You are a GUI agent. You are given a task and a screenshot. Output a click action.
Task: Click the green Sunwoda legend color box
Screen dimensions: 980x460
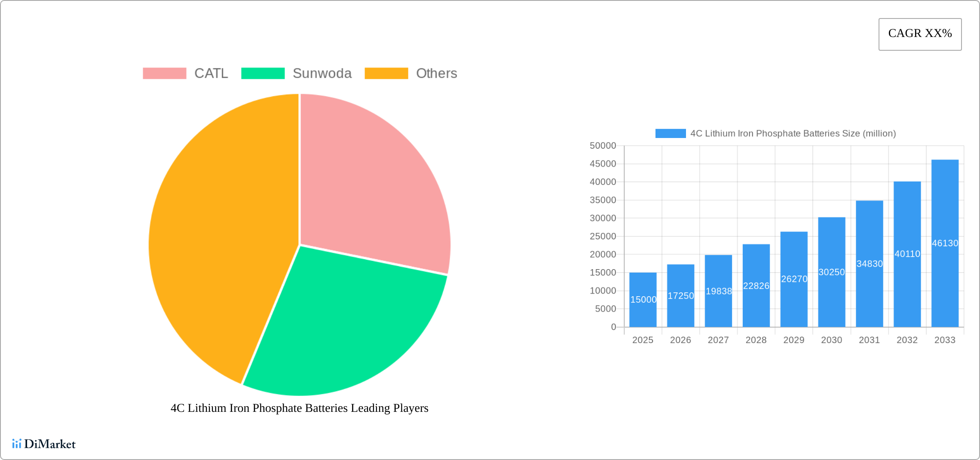coord(263,74)
